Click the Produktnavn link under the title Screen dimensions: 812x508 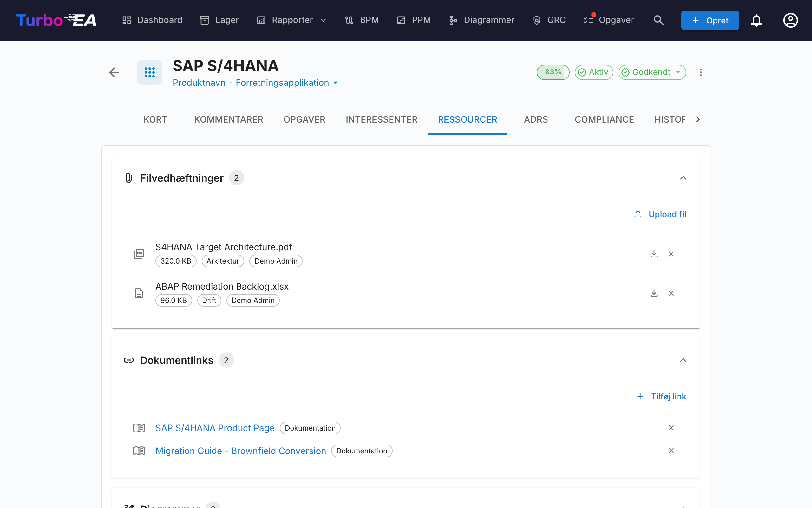(x=199, y=83)
